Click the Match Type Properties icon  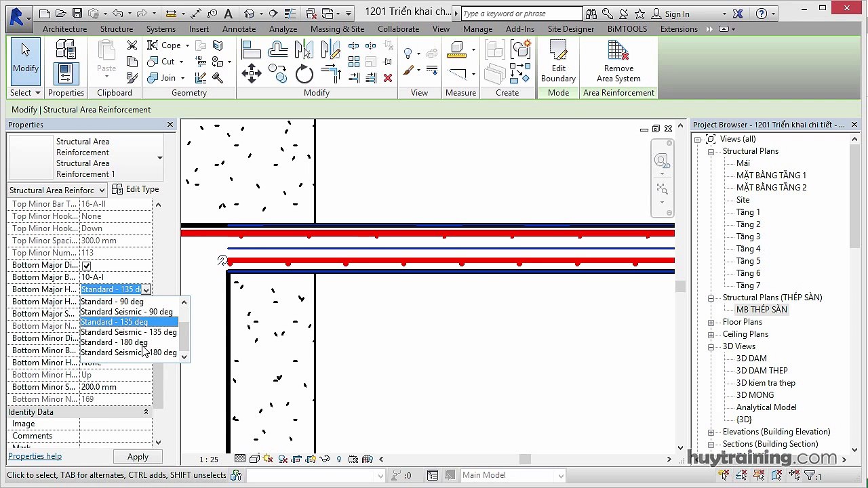point(132,78)
